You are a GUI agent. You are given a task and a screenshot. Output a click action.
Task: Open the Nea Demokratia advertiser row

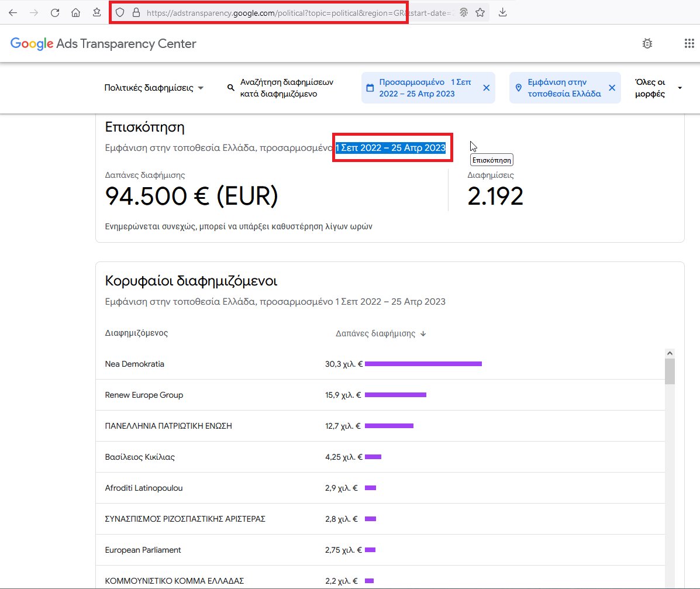[380, 364]
